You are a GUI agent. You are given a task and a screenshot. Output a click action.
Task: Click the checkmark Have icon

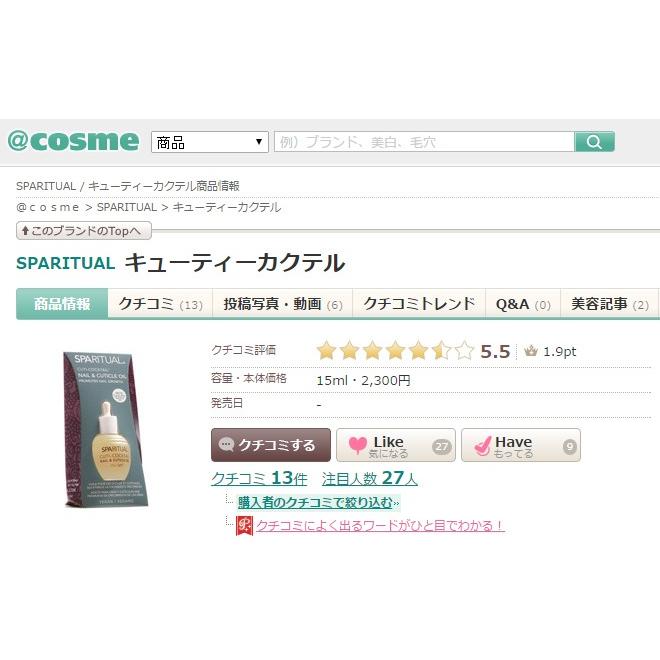[482, 445]
